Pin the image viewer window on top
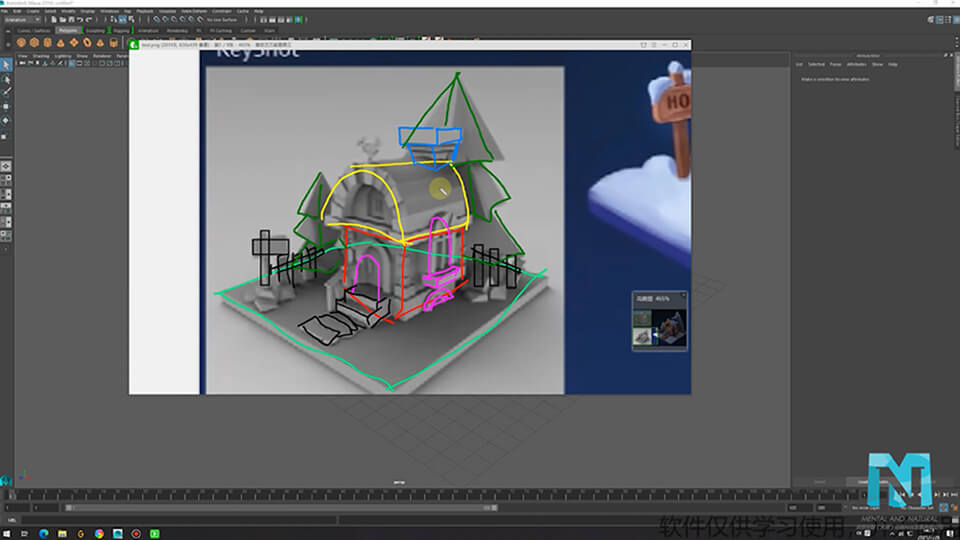 click(643, 44)
